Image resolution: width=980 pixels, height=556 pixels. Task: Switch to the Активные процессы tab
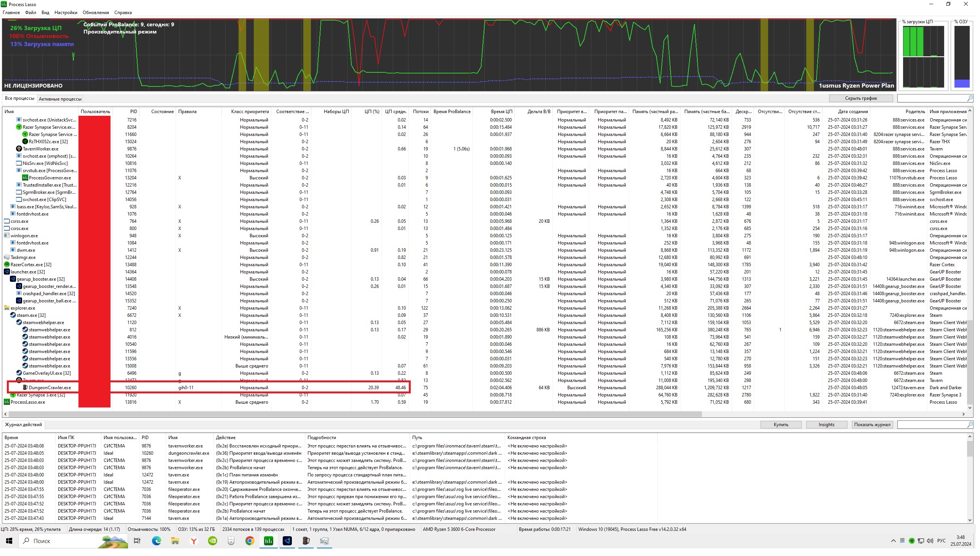tap(60, 99)
